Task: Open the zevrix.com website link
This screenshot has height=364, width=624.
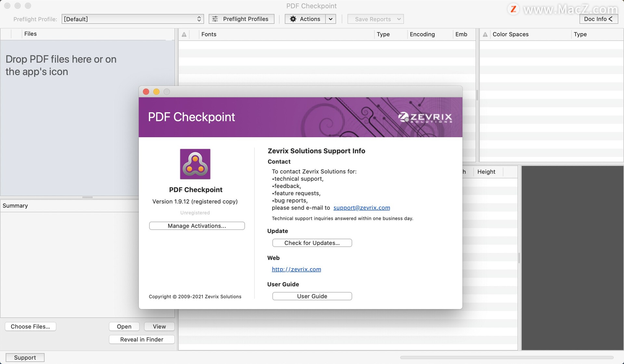Action: tap(296, 269)
